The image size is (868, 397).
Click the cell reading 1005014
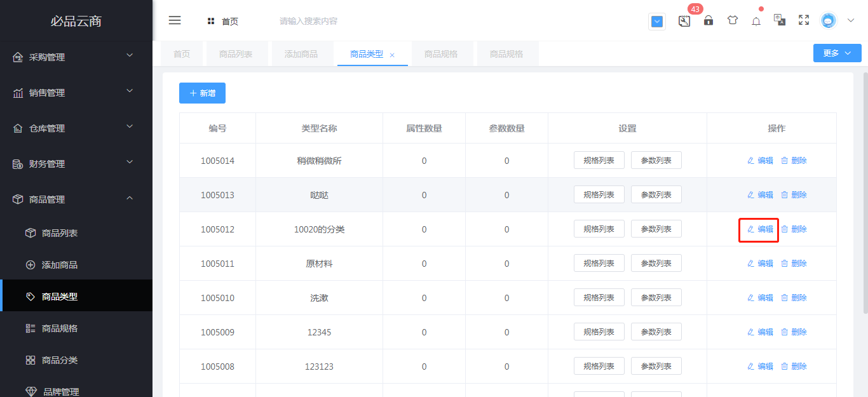pos(217,161)
